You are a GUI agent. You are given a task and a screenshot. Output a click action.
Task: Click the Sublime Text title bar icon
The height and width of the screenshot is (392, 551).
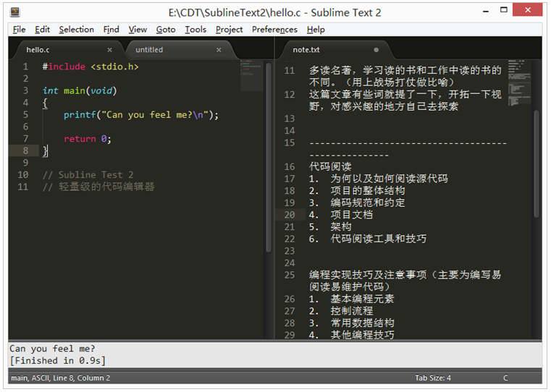point(14,12)
